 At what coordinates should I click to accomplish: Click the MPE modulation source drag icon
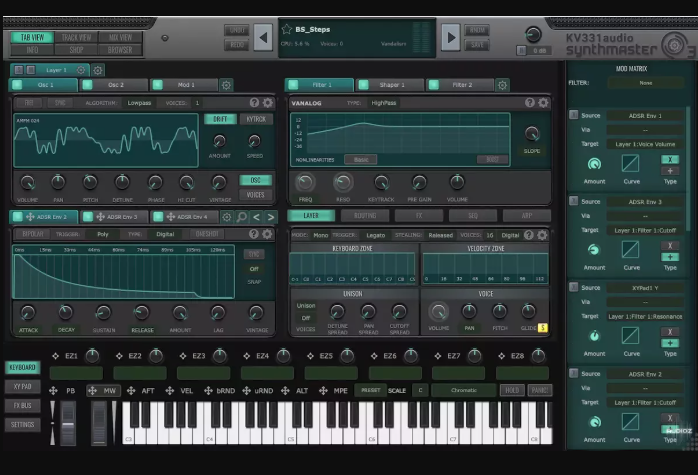point(323,391)
